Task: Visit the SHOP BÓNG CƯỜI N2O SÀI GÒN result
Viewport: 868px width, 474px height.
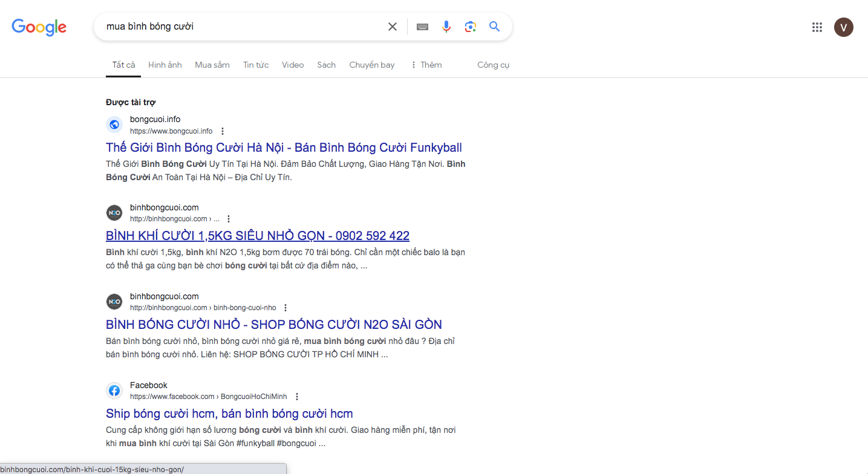Action: pyautogui.click(x=273, y=324)
